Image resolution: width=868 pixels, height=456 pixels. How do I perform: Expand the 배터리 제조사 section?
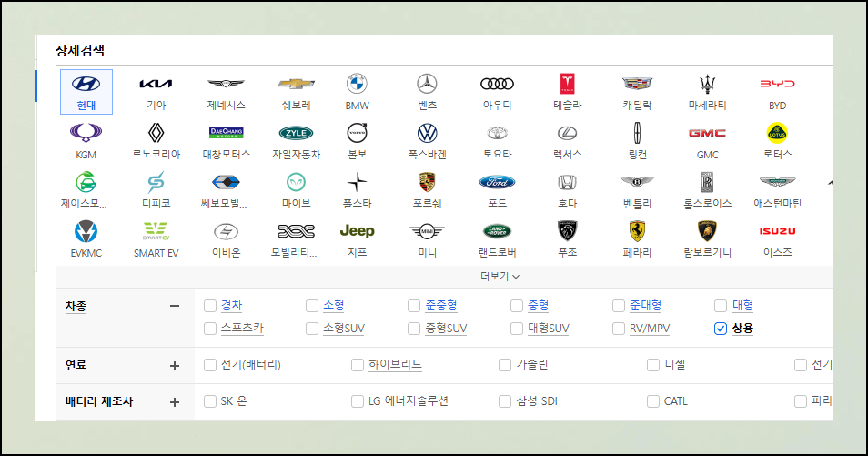(x=175, y=402)
